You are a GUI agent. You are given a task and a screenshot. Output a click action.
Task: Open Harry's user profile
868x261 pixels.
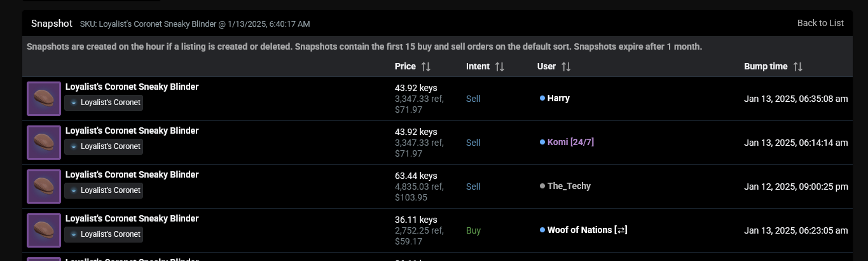pos(558,99)
